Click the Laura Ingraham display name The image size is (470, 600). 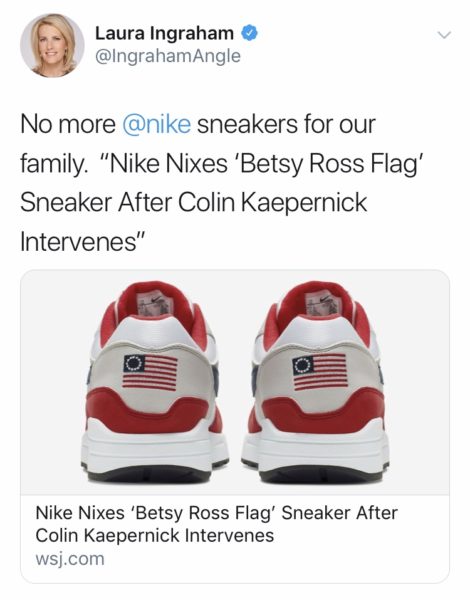pyautogui.click(x=165, y=33)
